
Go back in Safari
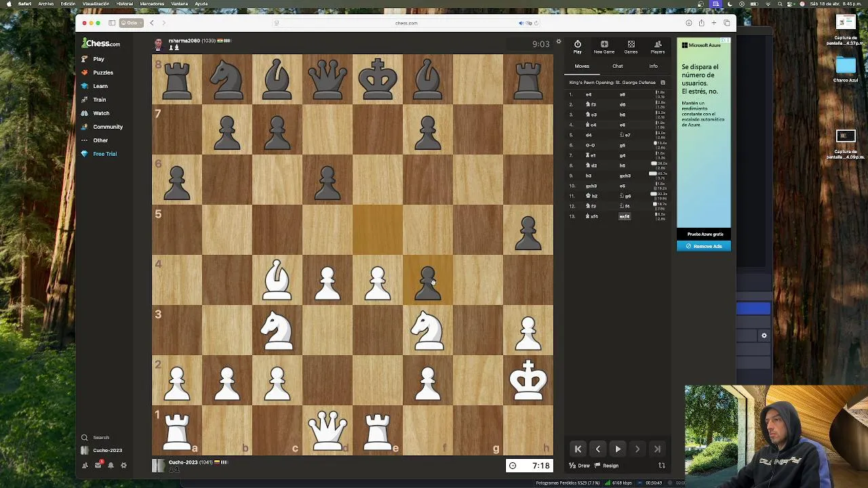tap(152, 23)
